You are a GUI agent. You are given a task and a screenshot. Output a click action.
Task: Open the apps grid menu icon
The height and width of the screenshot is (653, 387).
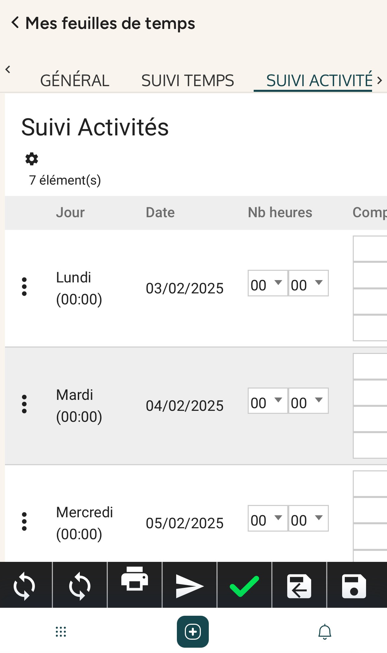[61, 632]
